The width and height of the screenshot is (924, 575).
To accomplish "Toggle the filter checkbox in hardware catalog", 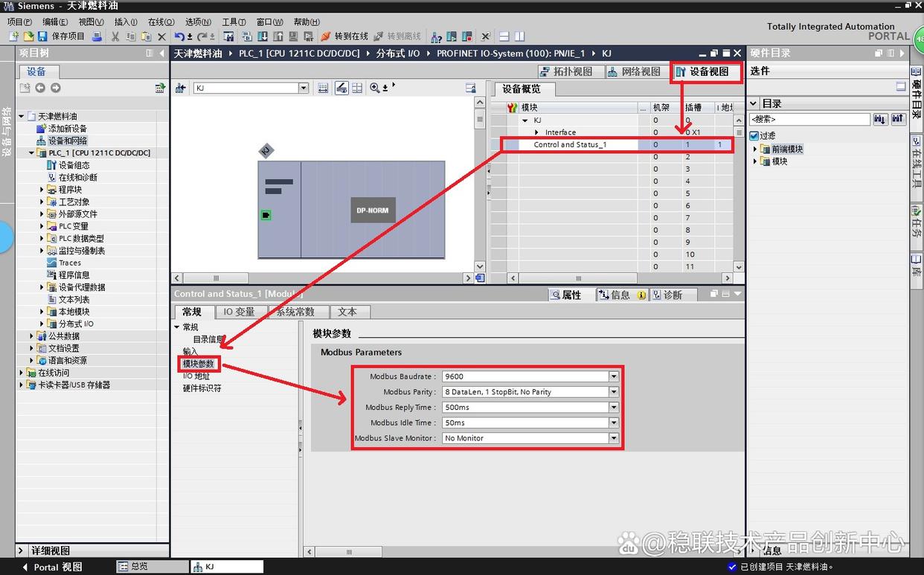I will pyautogui.click(x=754, y=136).
